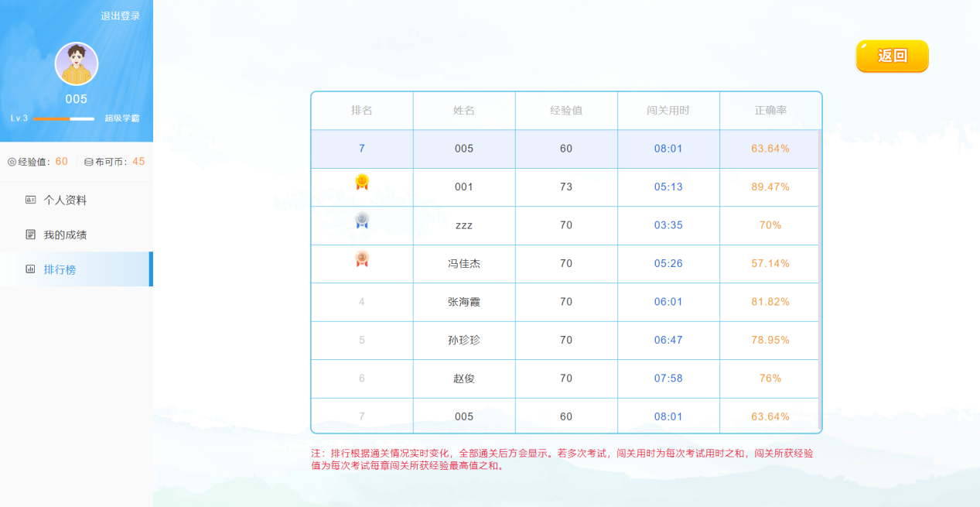Click the 我的成绩 document icon
The height and width of the screenshot is (507, 980).
click(x=31, y=235)
